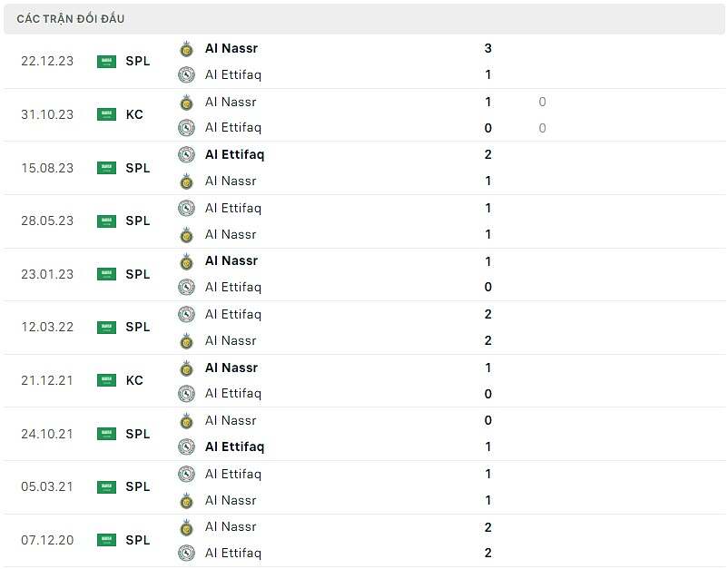Screen dimensions: 728x569
Task: Click Al Nassr crest in 22.12.23 match
Action: click(x=186, y=49)
